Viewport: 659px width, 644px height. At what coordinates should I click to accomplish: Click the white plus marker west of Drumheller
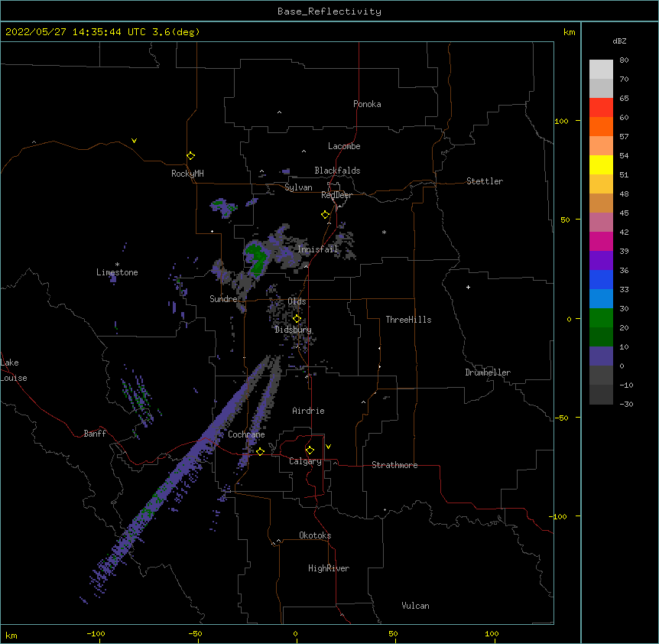tap(468, 287)
